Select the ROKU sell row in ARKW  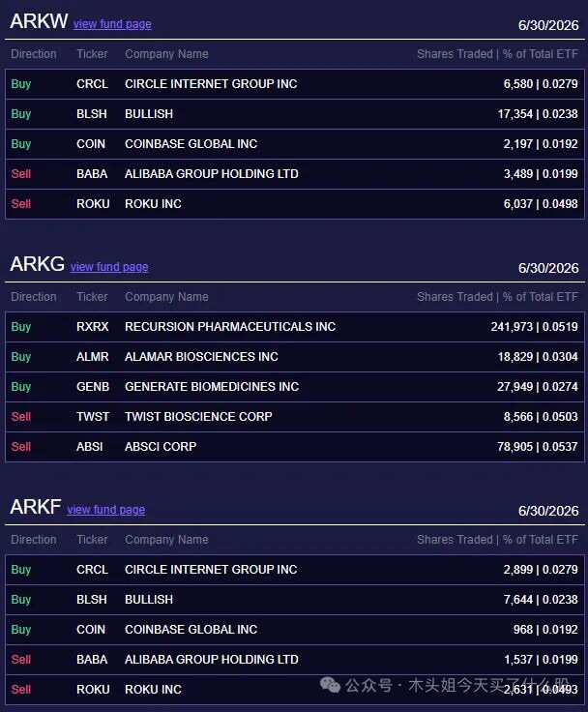(x=295, y=204)
